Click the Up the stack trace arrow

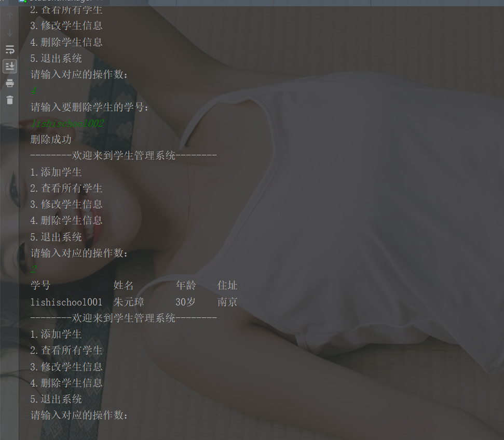coord(10,16)
